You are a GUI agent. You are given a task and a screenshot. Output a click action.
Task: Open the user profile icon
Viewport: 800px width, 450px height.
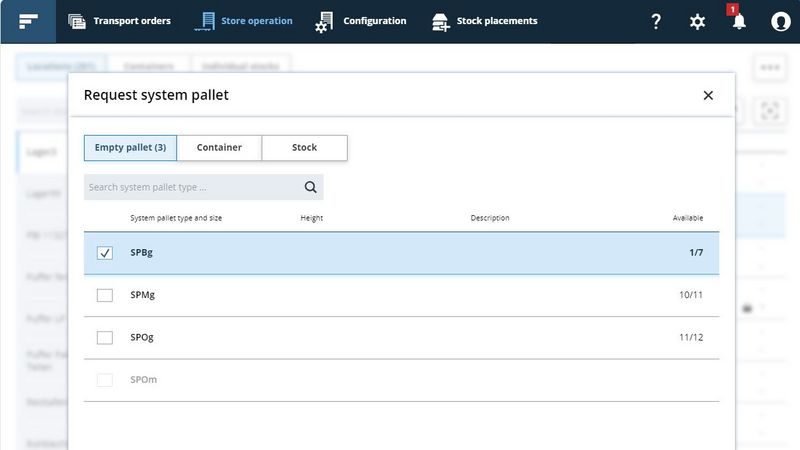tap(780, 21)
